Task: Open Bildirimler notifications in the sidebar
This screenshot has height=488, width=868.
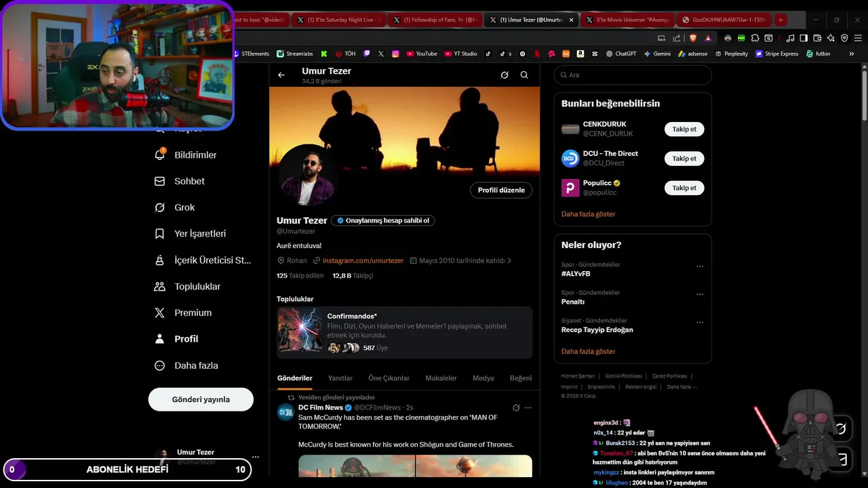Action: pyautogui.click(x=186, y=155)
